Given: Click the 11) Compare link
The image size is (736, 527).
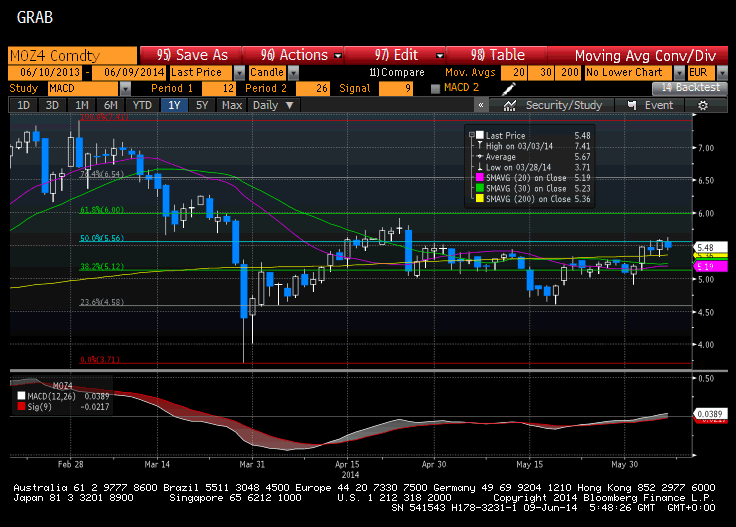Looking at the screenshot, I should click(397, 73).
